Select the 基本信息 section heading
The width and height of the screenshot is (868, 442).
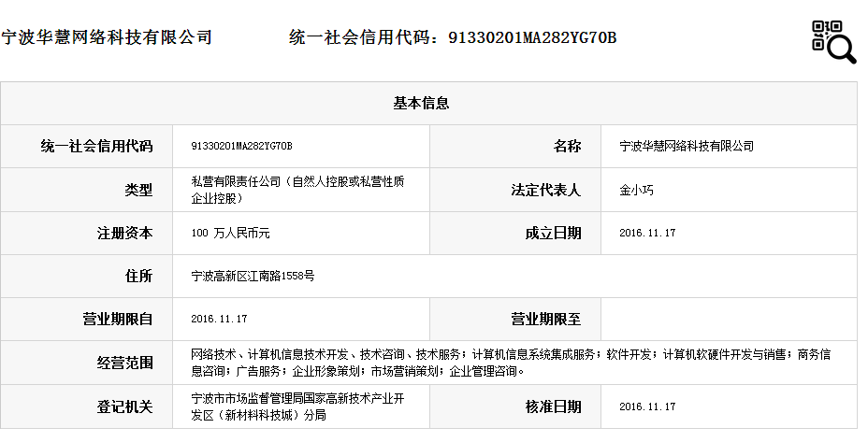[421, 104]
